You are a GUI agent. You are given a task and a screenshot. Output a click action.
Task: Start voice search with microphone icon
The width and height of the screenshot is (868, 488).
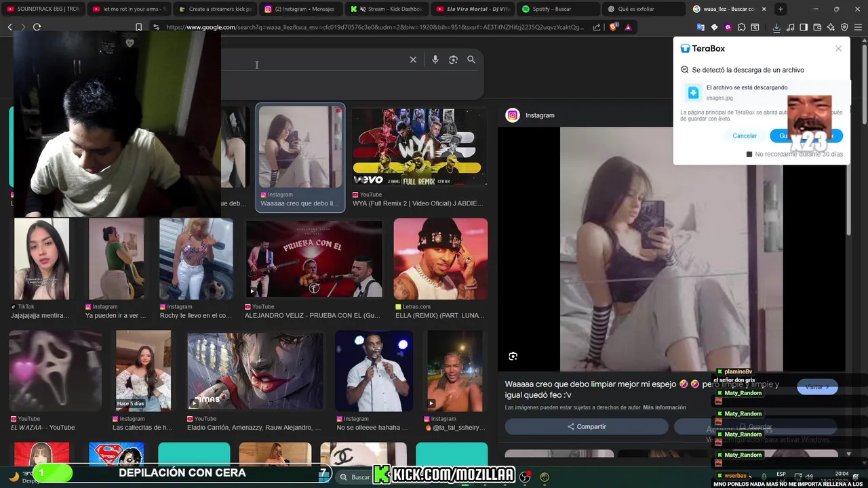pyautogui.click(x=435, y=60)
